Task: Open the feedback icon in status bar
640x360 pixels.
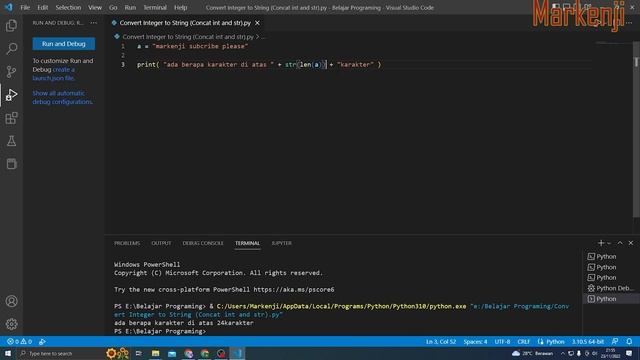Action: tap(615, 342)
